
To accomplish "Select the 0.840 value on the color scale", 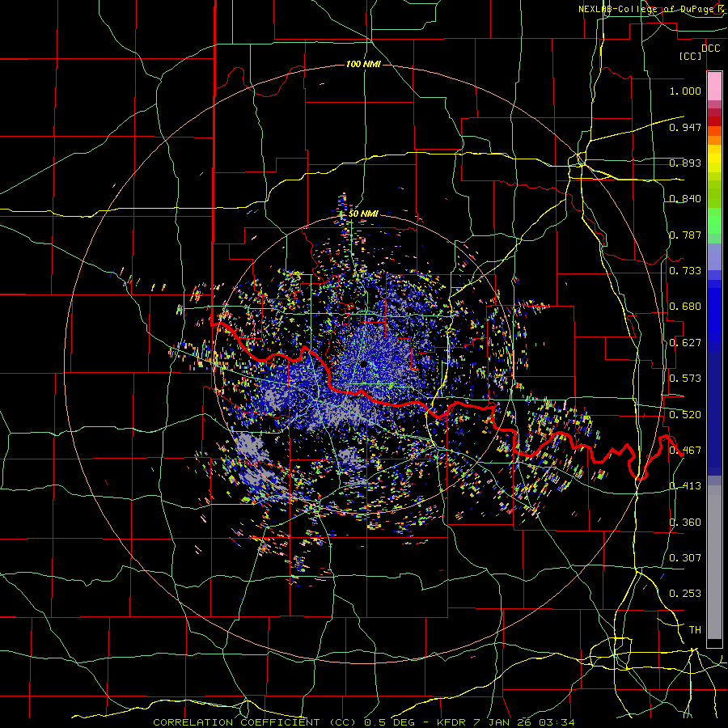I will [x=685, y=199].
